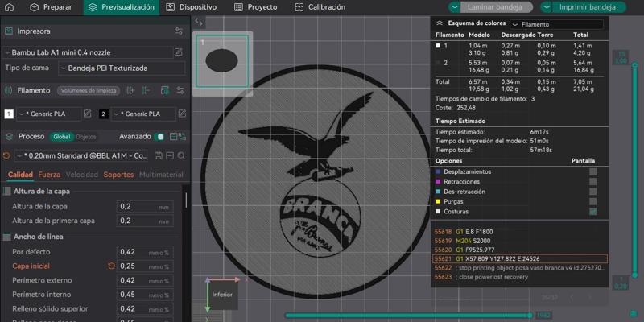Open the Dispositivo tab
The width and height of the screenshot is (644, 322).
pyautogui.click(x=192, y=7)
